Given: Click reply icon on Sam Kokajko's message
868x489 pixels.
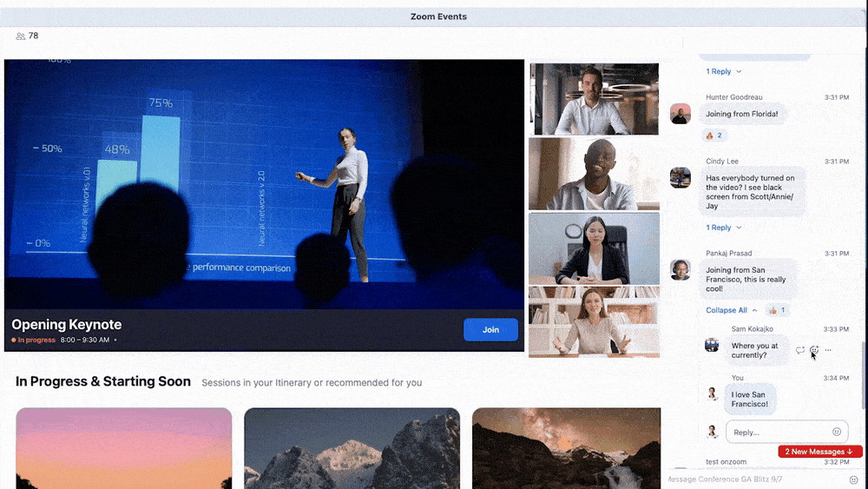Looking at the screenshot, I should (800, 350).
